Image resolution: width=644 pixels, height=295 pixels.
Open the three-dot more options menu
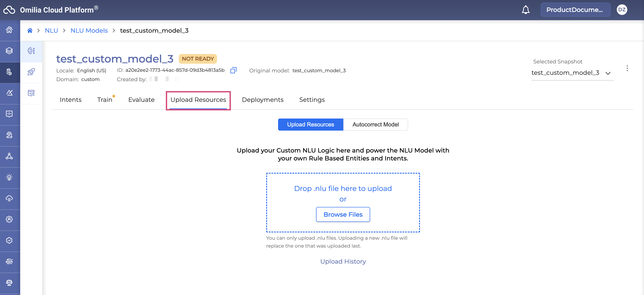point(627,68)
